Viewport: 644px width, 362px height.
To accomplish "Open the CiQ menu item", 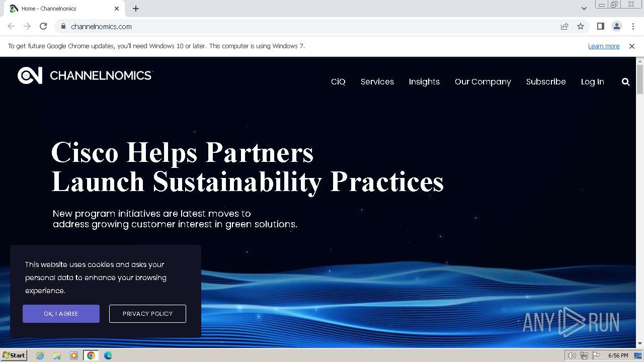I will point(338,81).
